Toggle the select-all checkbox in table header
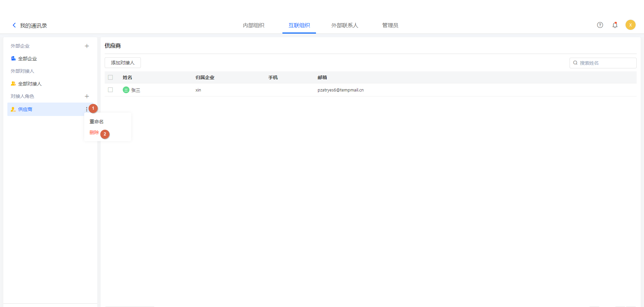Viewport: 644px width, 307px height. (110, 77)
